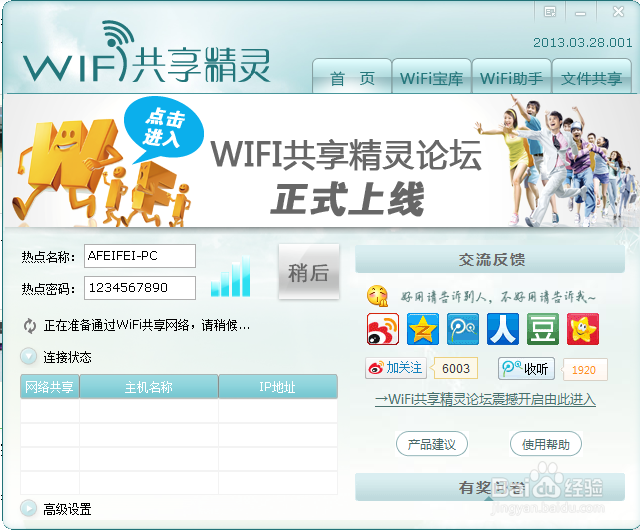Click the version number 2013.03.28.001
Viewport: 640px width, 530px height.
click(582, 42)
